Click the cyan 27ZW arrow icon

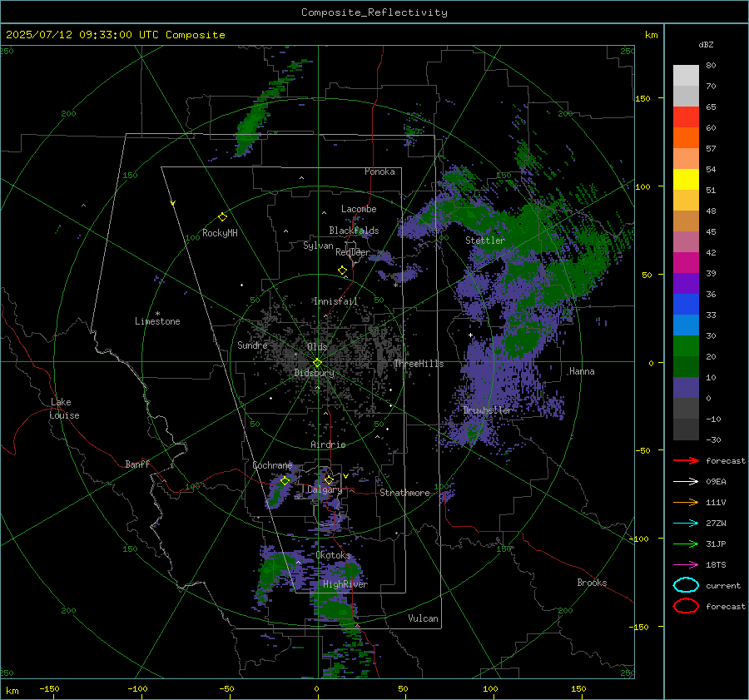[686, 523]
